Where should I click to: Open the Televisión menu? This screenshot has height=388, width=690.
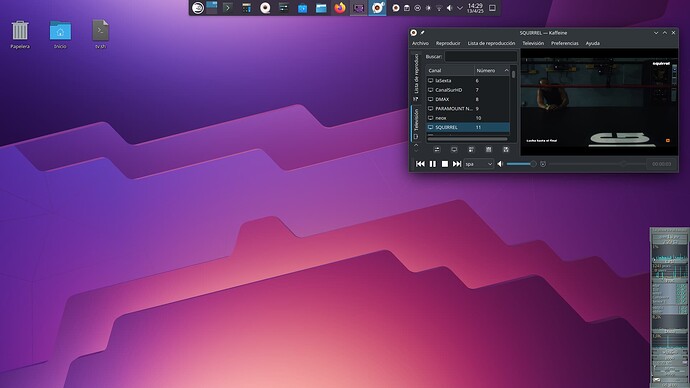(x=533, y=43)
